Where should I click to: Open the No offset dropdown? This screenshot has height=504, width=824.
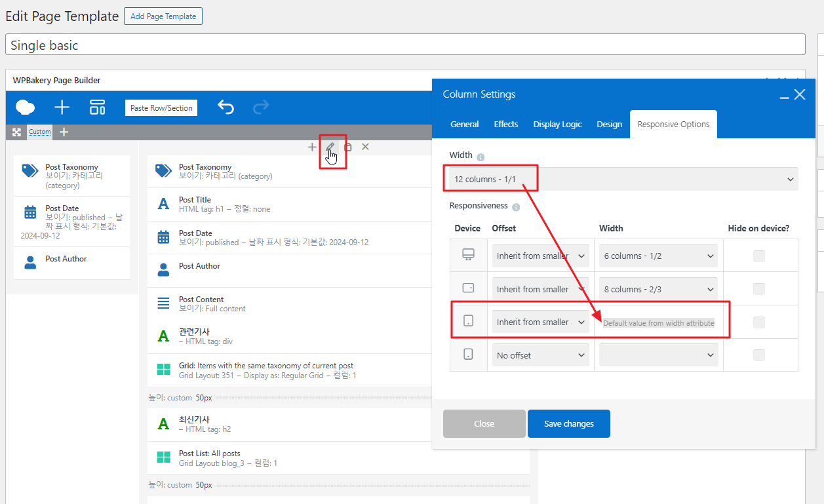pyautogui.click(x=541, y=355)
